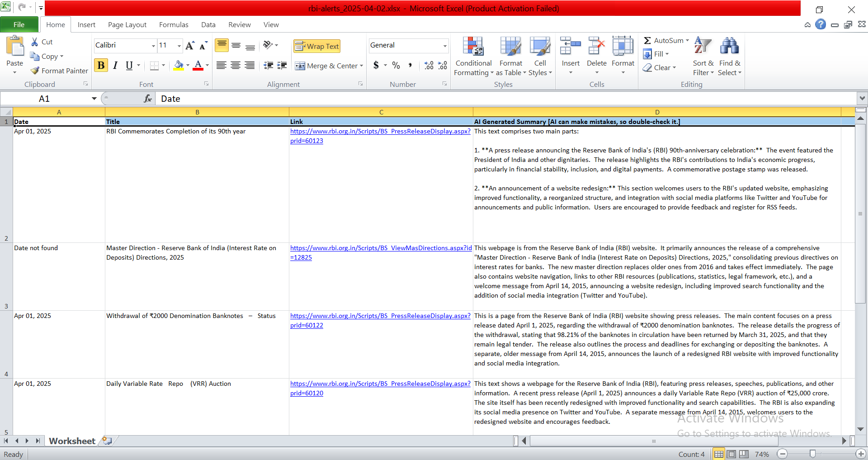Open link ending in prid=60123
This screenshot has width=868, height=460.
380,136
